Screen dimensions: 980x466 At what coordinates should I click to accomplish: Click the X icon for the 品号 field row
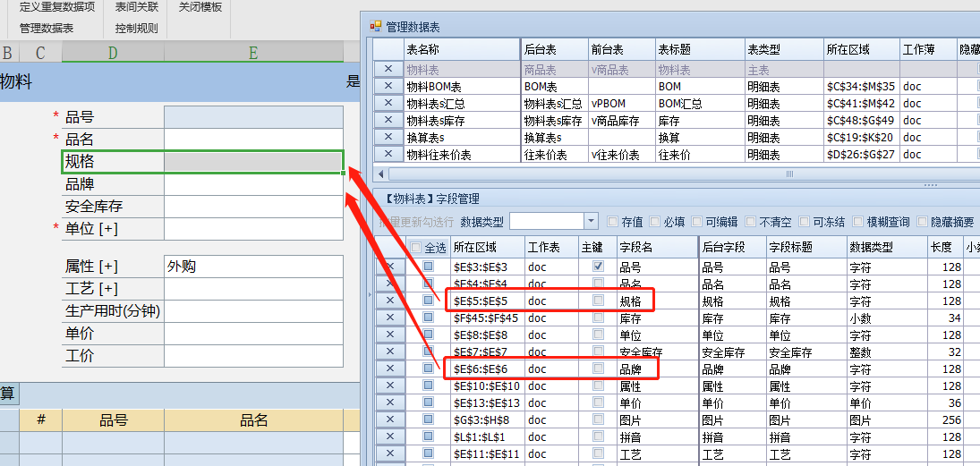[x=389, y=267]
